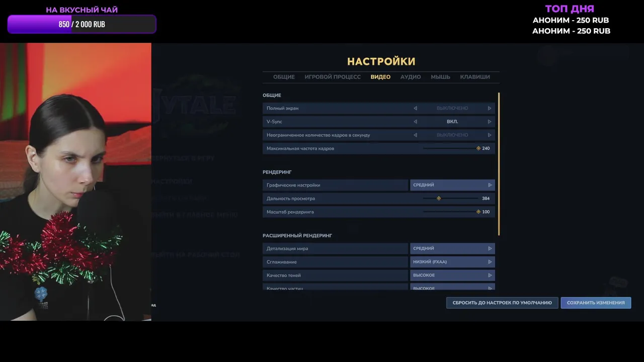Image resolution: width=644 pixels, height=362 pixels.
Task: Switch to the МЫШЬ tab
Action: (440, 77)
